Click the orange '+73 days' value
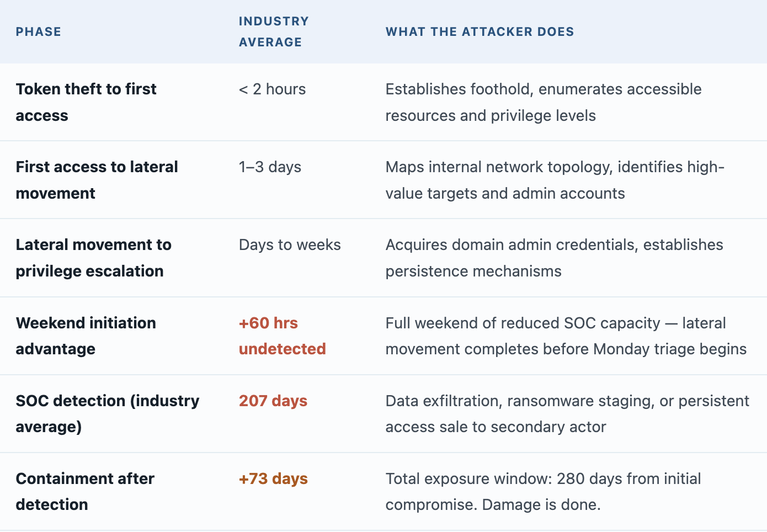This screenshot has width=767, height=532. click(x=273, y=478)
